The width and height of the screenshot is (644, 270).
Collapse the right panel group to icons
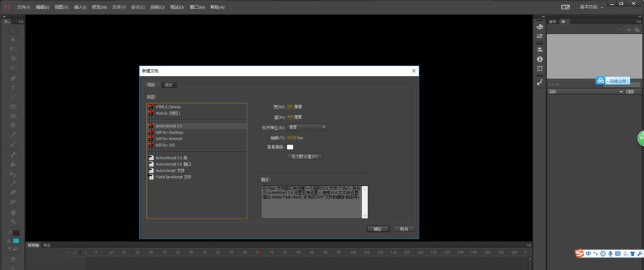(x=639, y=16)
